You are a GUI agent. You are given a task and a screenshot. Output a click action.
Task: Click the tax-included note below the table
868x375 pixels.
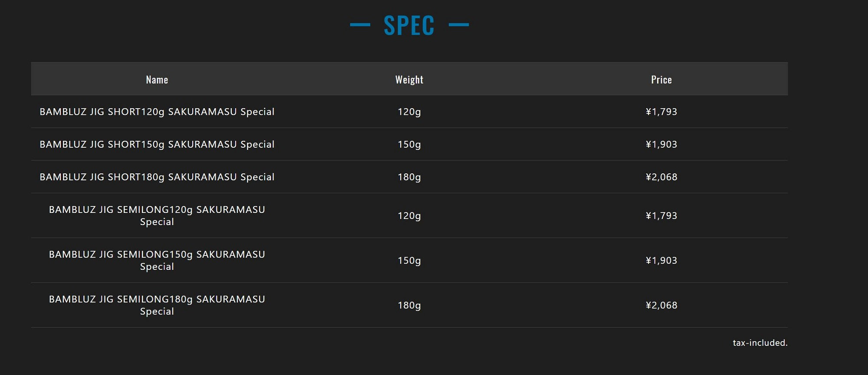[x=759, y=343]
